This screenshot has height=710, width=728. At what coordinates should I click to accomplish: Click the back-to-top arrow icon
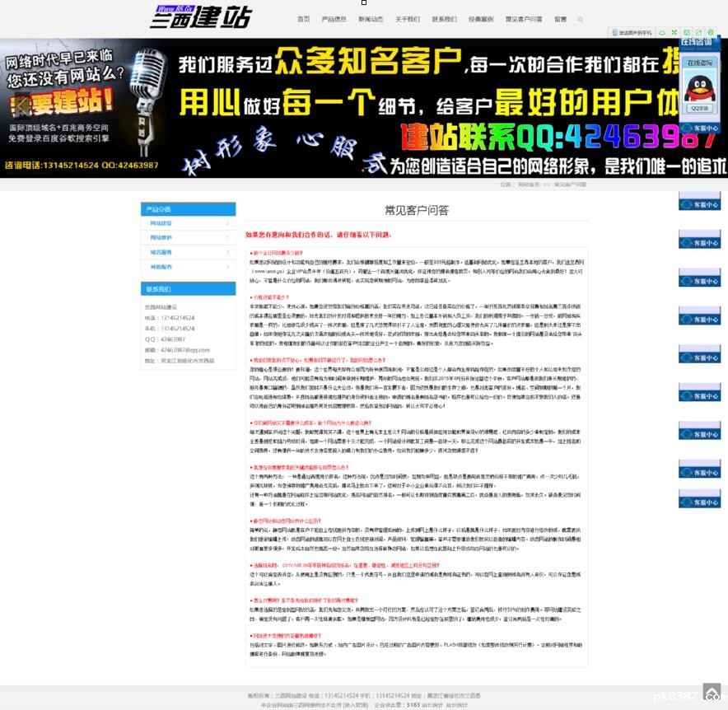coord(712,692)
